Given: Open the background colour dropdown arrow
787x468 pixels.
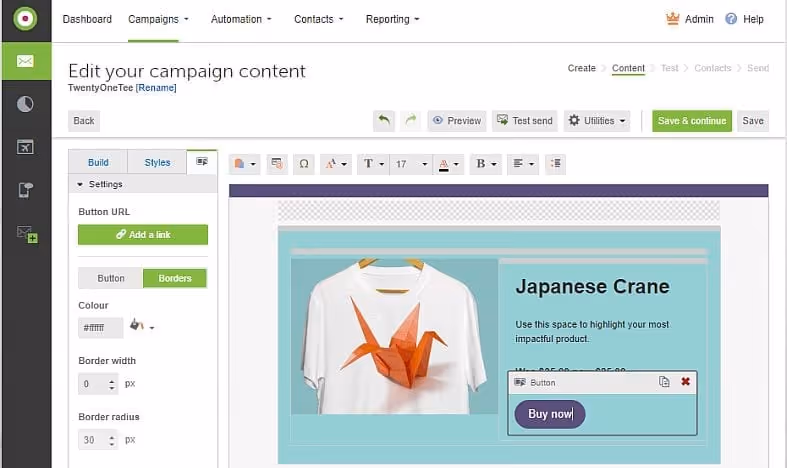Looking at the screenshot, I should 253,164.
